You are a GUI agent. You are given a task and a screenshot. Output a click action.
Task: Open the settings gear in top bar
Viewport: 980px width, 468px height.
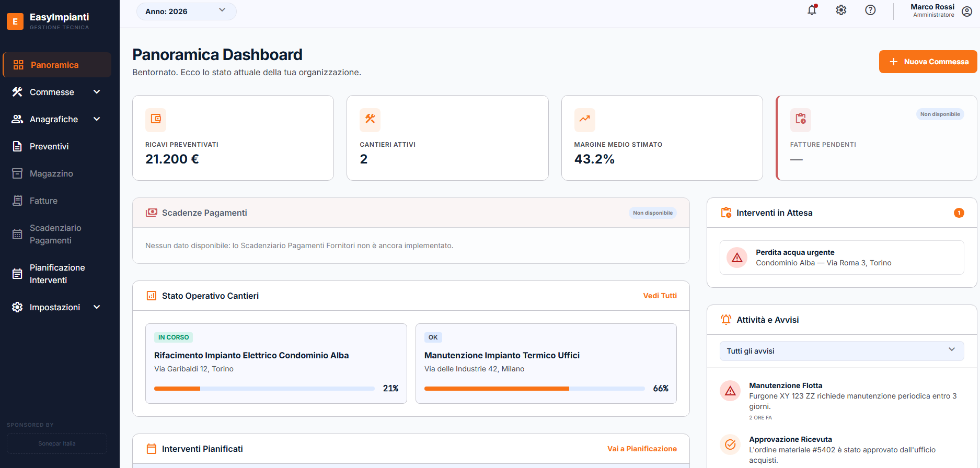click(841, 10)
